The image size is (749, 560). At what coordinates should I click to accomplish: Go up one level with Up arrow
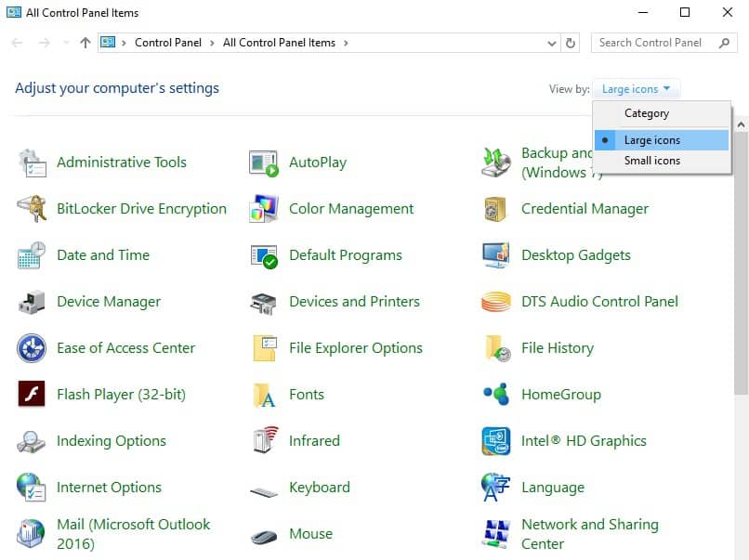pyautogui.click(x=85, y=43)
